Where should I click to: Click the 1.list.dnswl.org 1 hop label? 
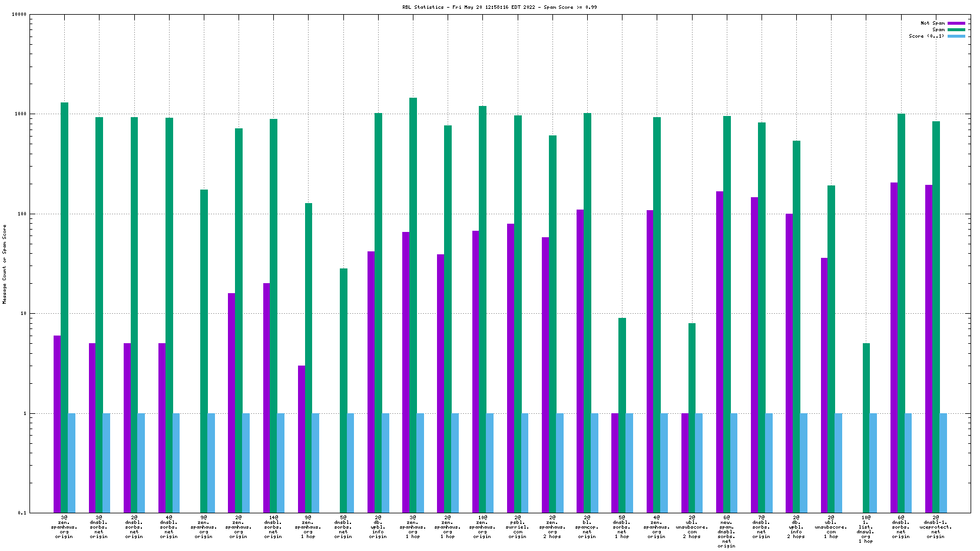pyautogui.click(x=866, y=529)
